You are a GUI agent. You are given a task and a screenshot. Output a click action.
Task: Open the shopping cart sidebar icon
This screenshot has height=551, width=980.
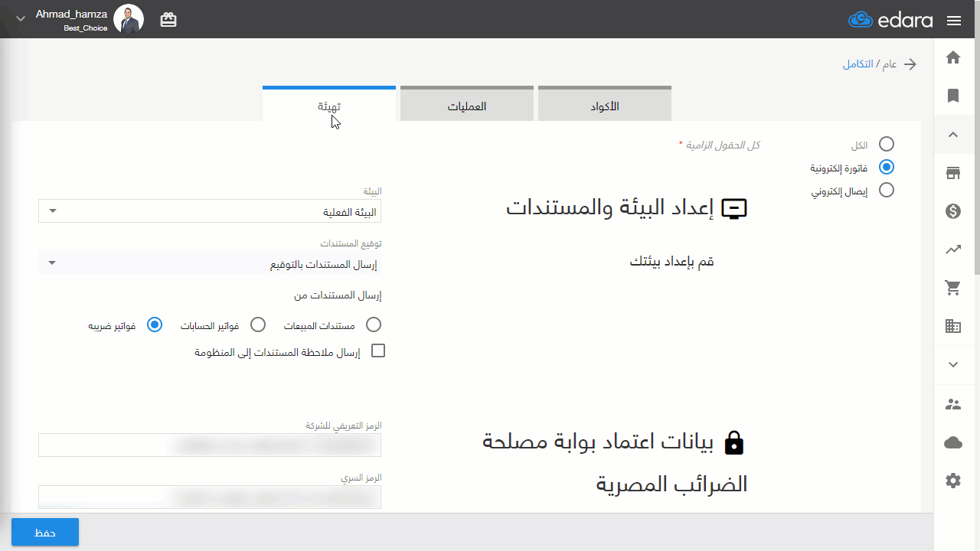pyautogui.click(x=953, y=288)
